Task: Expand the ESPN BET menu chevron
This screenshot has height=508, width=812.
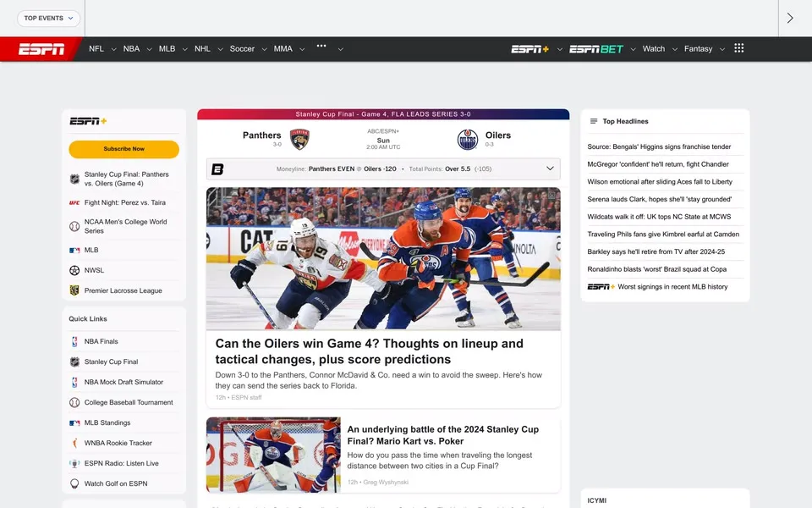Action: coord(633,49)
